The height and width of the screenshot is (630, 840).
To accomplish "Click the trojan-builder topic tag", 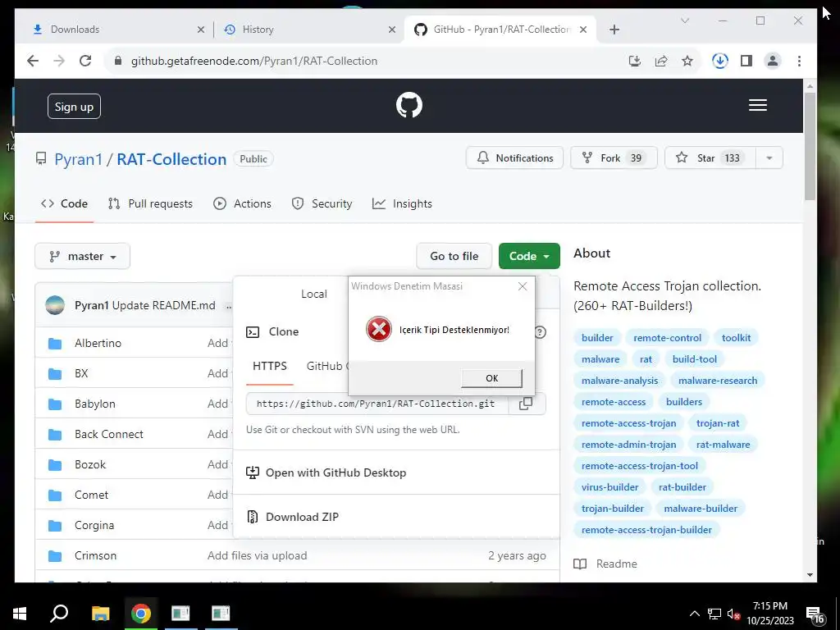I will [x=612, y=509].
